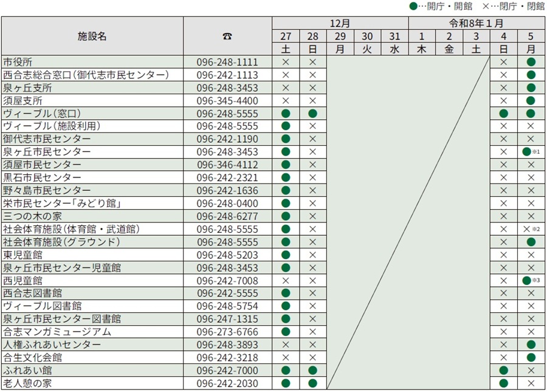Screen dimensions: 547x392
Task: Click the 市役所 phone number 096-248-1111
Action: click(227, 62)
